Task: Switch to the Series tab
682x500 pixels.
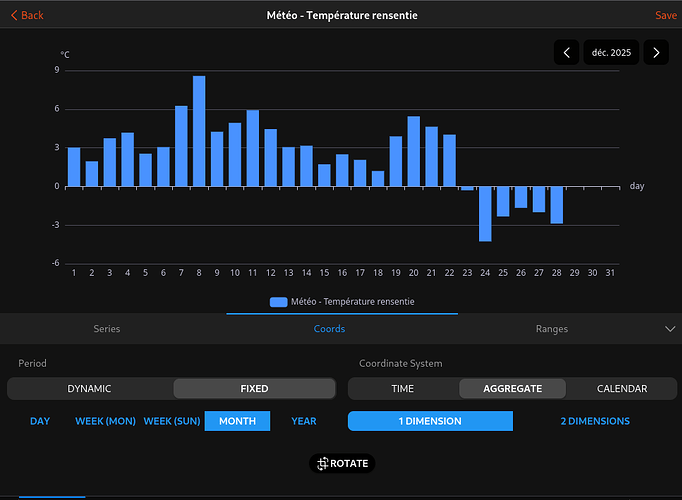Action: pyautogui.click(x=107, y=329)
